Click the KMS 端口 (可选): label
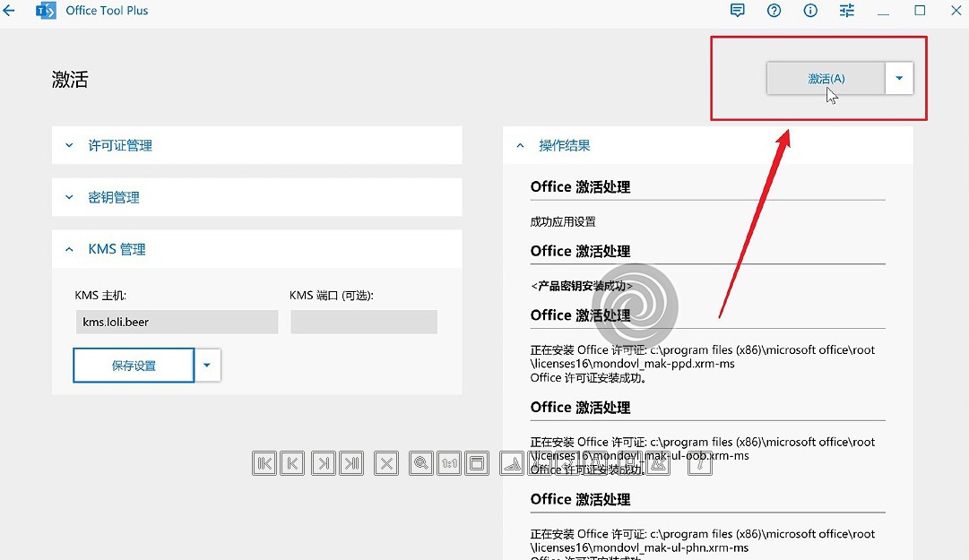 [332, 295]
